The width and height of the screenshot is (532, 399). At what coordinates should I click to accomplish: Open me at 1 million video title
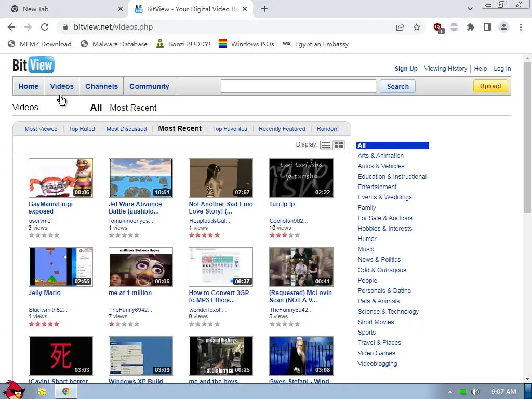(130, 293)
